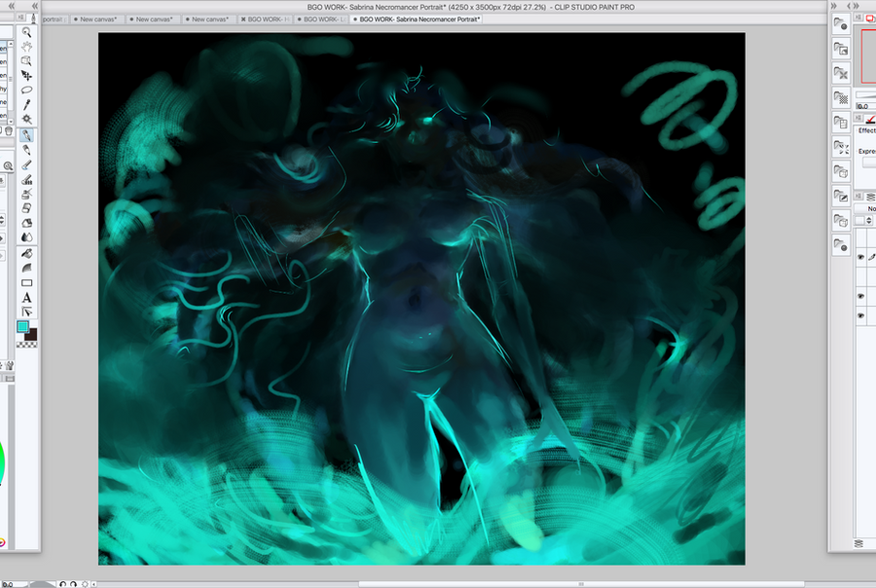Image resolution: width=876 pixels, height=588 pixels.
Task: Select the Move (hand) tool
Action: click(x=26, y=47)
